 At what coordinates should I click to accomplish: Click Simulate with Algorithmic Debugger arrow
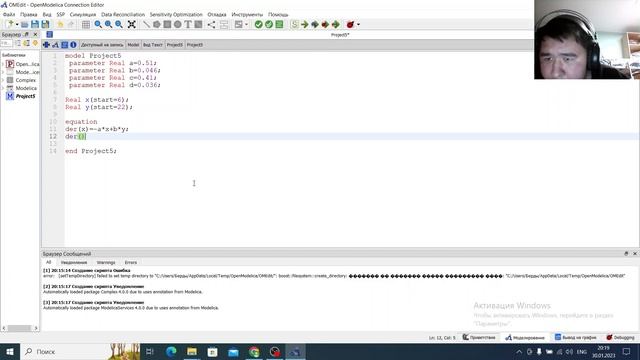point(325,24)
